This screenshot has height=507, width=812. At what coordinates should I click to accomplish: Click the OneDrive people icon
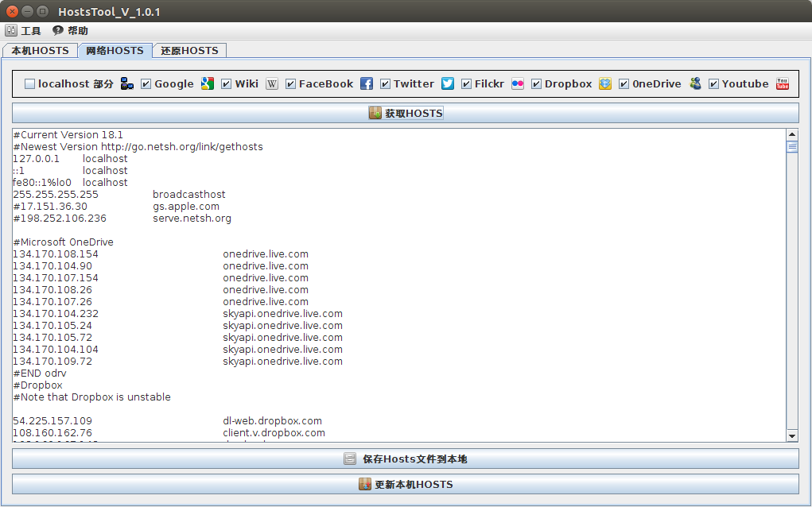[x=695, y=83]
